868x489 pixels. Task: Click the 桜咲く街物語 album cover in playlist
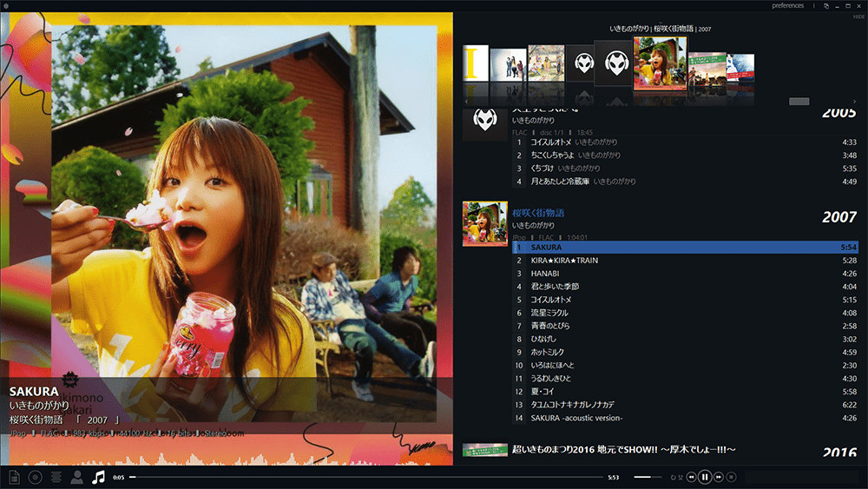[x=485, y=224]
